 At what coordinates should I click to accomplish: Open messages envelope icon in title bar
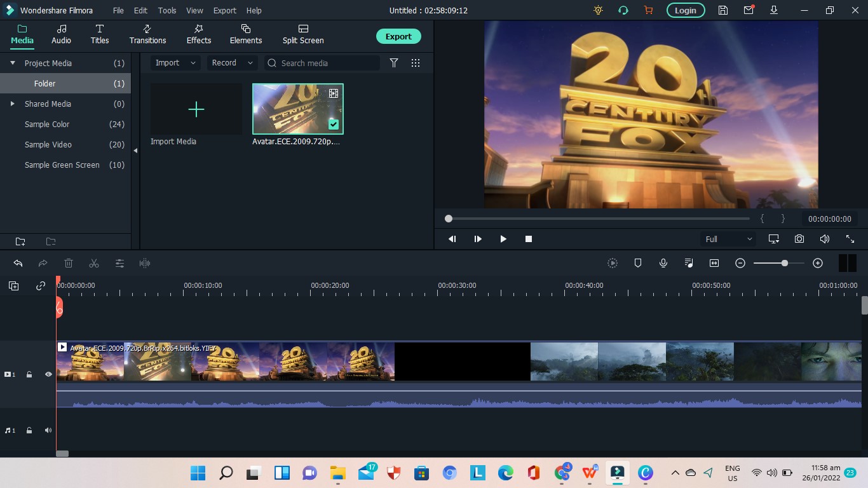pos(749,10)
